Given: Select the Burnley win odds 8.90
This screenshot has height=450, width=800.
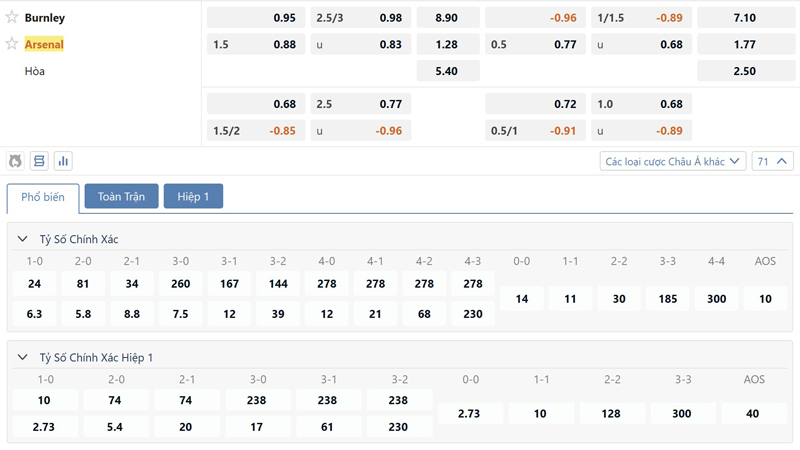Looking at the screenshot, I should pyautogui.click(x=448, y=17).
